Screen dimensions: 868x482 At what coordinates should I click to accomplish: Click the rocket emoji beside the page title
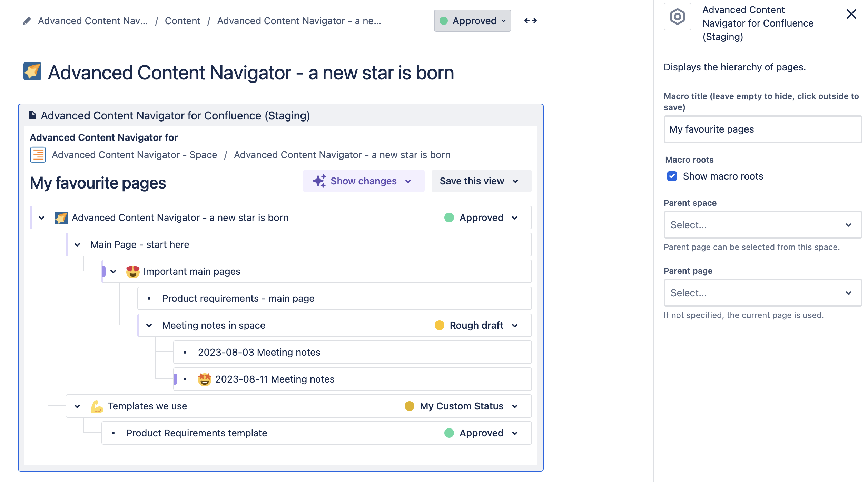pyautogui.click(x=32, y=71)
